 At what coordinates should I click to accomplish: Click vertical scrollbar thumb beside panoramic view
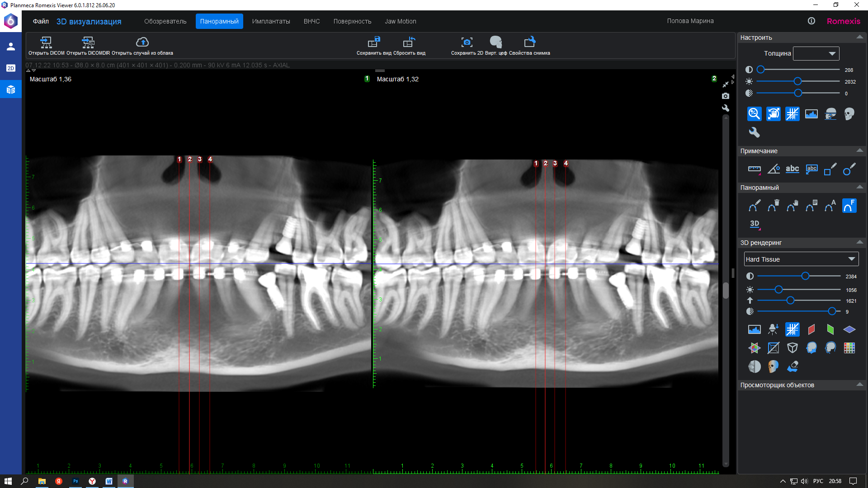coord(725,290)
